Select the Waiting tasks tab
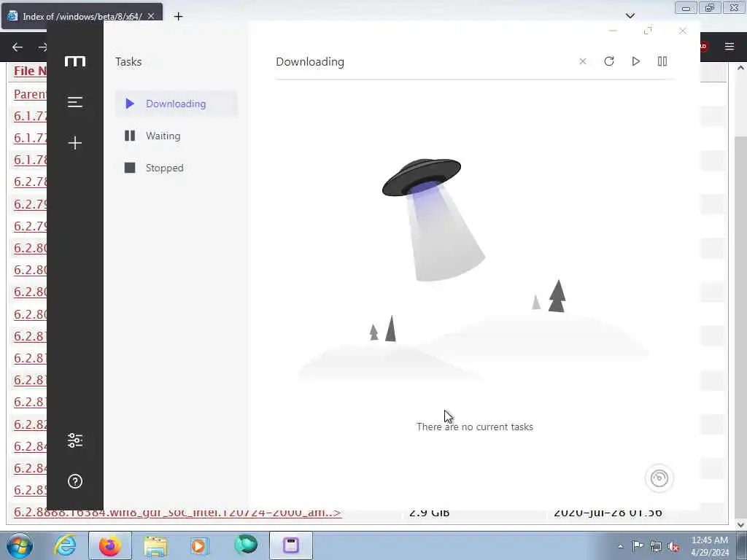 tap(177, 136)
